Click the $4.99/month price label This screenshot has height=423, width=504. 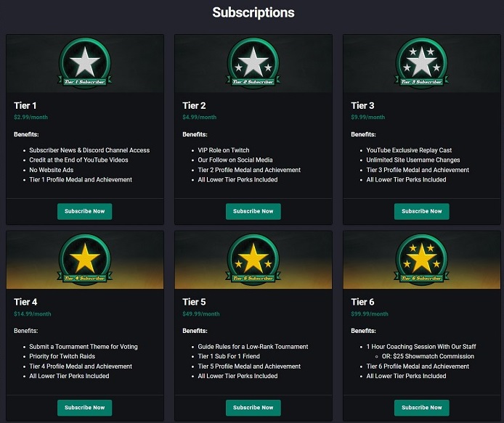point(199,118)
